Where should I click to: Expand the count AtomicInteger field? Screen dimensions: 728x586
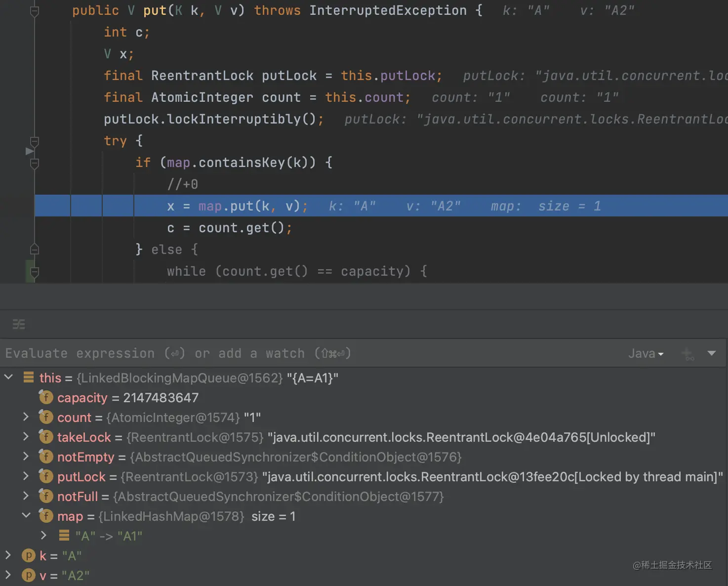(26, 417)
